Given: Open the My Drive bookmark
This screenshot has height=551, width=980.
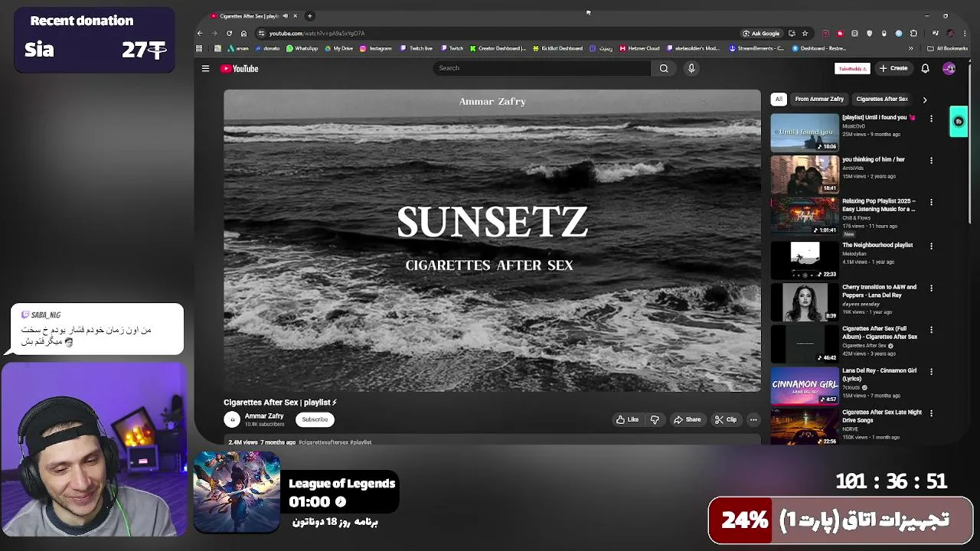Looking at the screenshot, I should (x=338, y=48).
